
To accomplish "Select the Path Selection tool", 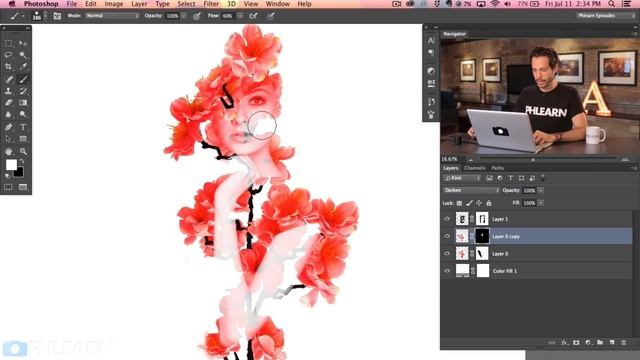I will point(8,139).
